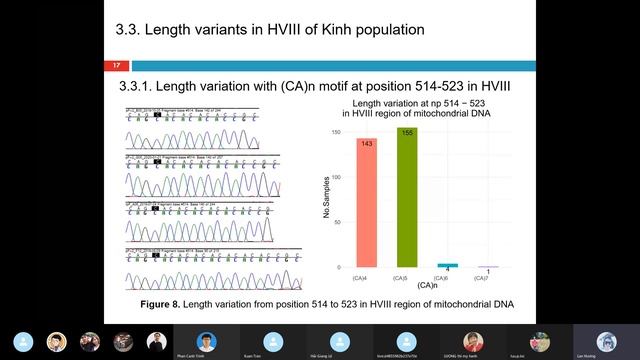Click the topmost chromatogram trace image

[x=192, y=129]
